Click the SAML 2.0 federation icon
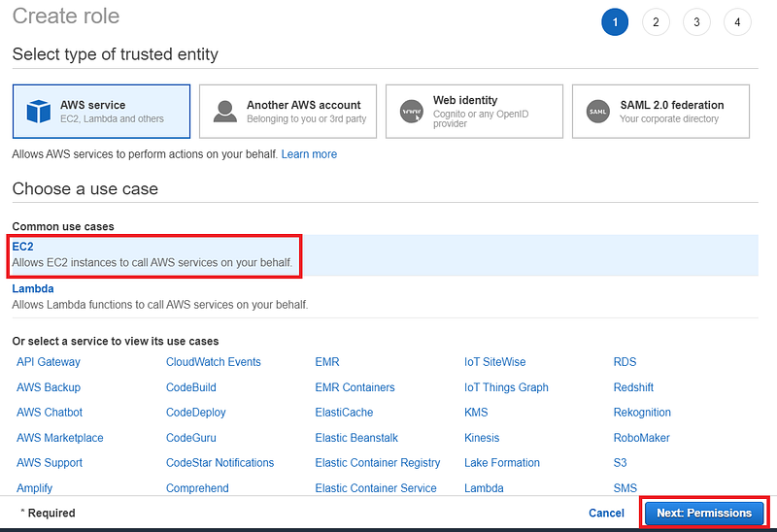The width and height of the screenshot is (777, 532). coord(598,111)
